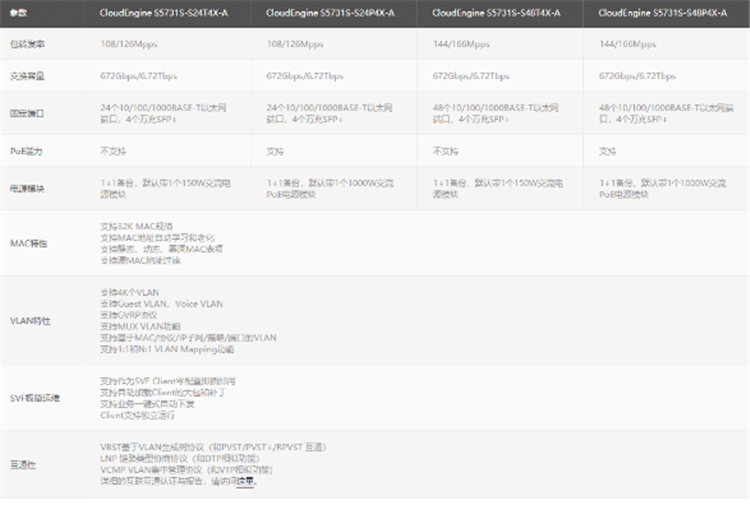750x523 pixels.
Task: Click the SVF极简运维 row label
Action: (35, 397)
